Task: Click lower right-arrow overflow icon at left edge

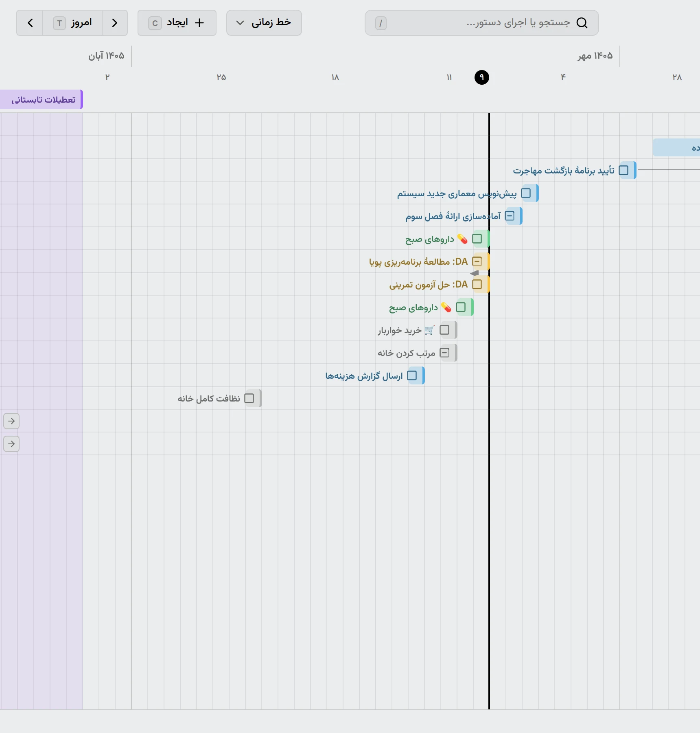Action: click(x=11, y=444)
